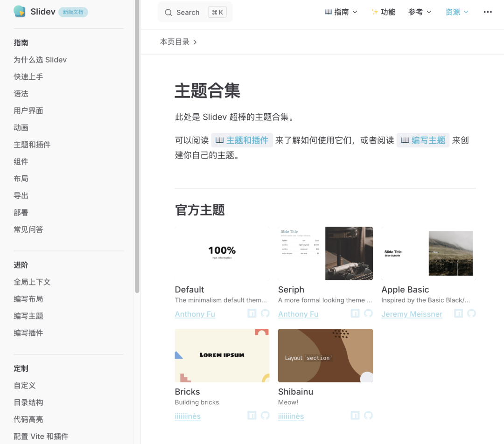Open Anthony Fu link under Default
The height and width of the screenshot is (444, 504).
tap(195, 314)
